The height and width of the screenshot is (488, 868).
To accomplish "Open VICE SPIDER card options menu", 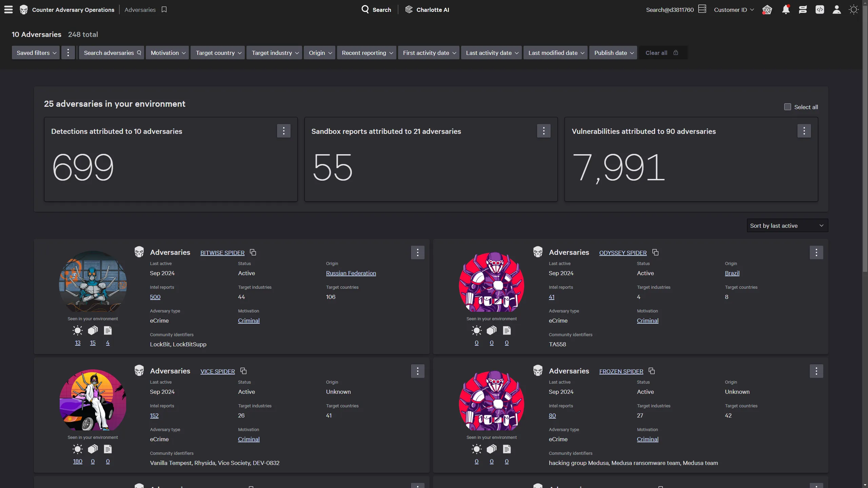I will coord(418,371).
